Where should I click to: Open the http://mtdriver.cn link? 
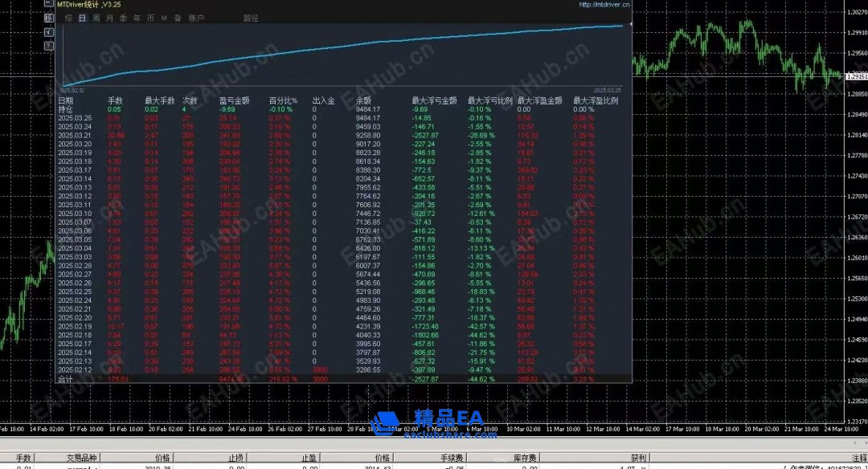pos(604,5)
